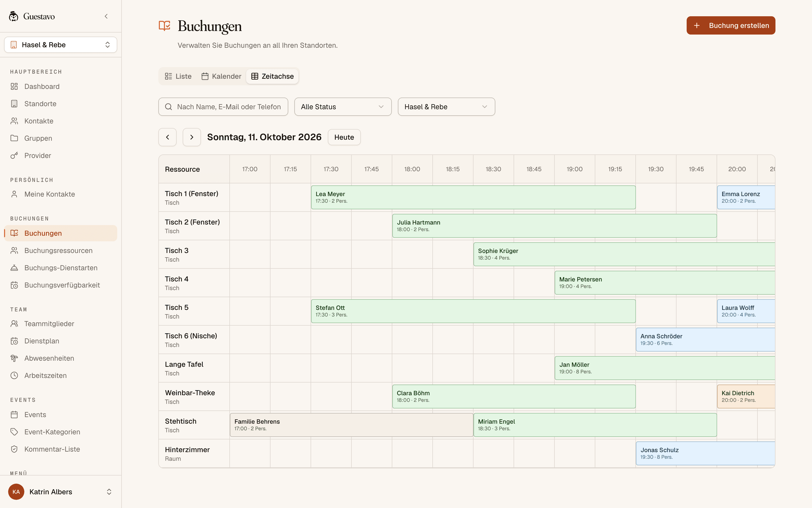Open Event-Kategorien in the sidebar
The image size is (812, 508).
(x=61, y=432)
